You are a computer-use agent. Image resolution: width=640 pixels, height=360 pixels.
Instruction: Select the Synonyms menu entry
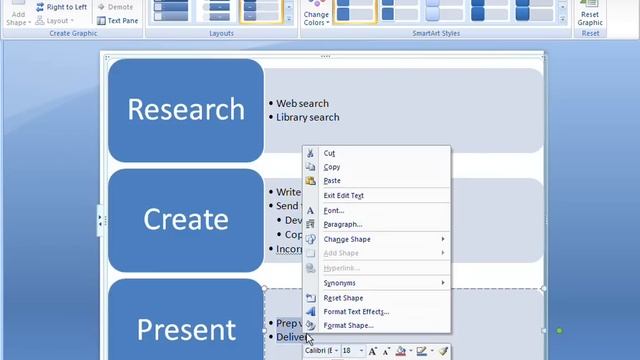pyautogui.click(x=376, y=283)
